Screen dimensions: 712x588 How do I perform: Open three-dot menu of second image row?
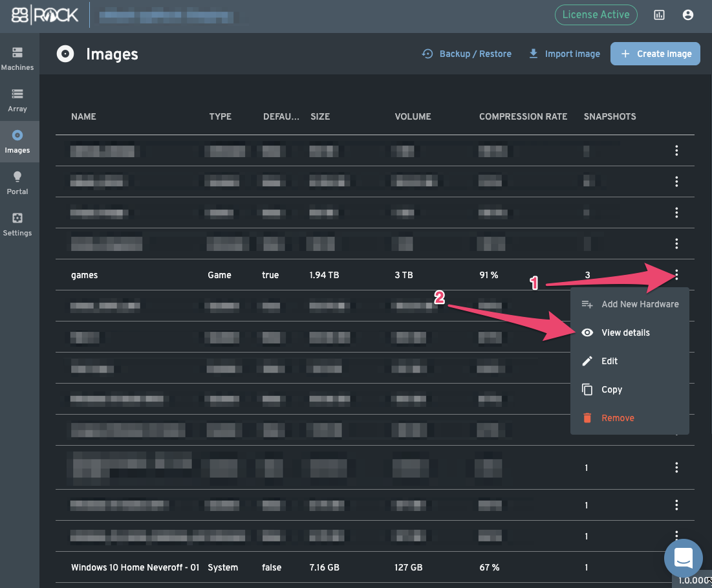[x=676, y=182]
